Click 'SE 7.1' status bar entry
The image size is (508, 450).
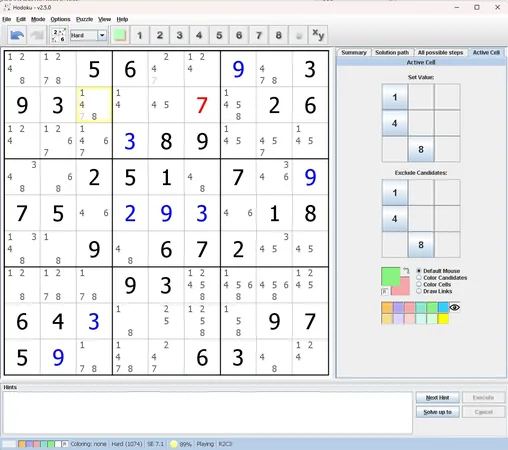(155, 444)
